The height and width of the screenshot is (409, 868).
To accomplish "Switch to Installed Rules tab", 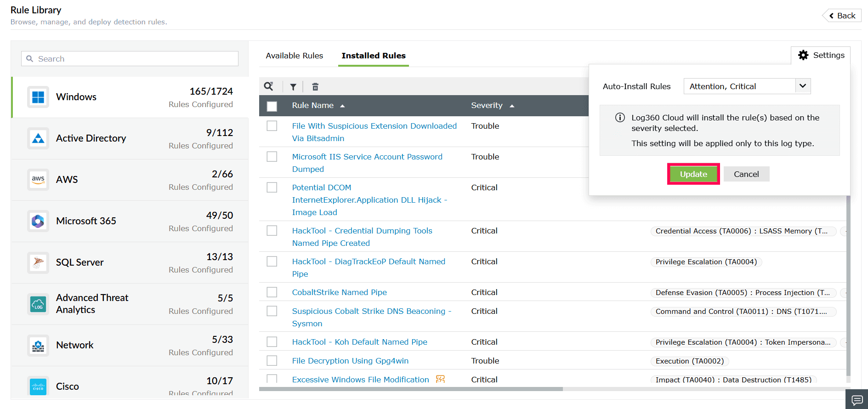I will [374, 56].
